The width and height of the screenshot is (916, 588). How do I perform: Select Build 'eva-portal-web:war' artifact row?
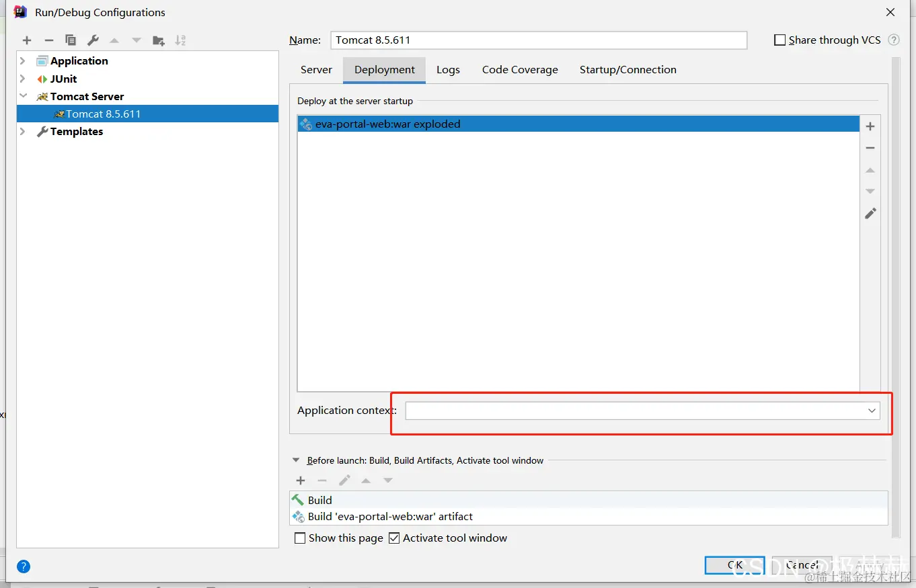(588, 517)
